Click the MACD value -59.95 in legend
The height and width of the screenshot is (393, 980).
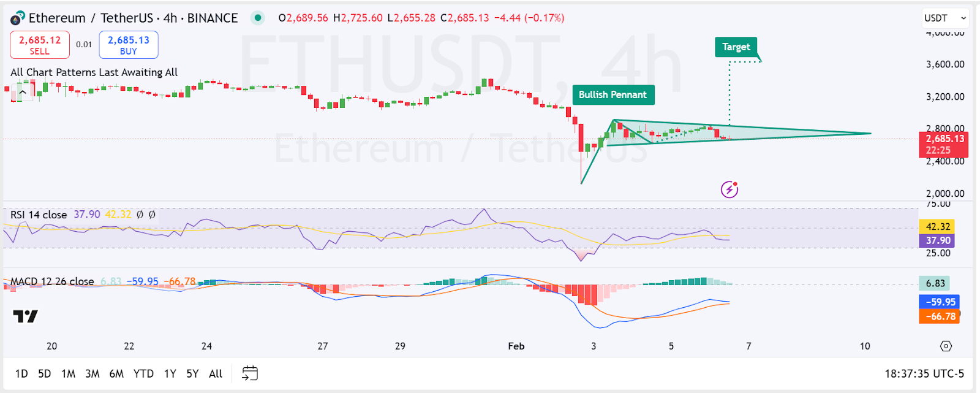tap(142, 281)
